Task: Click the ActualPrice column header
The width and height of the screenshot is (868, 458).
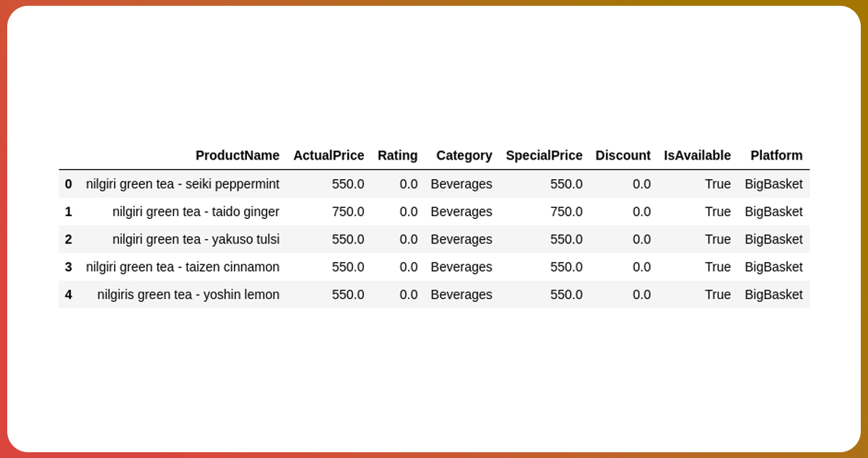Action: (x=328, y=155)
